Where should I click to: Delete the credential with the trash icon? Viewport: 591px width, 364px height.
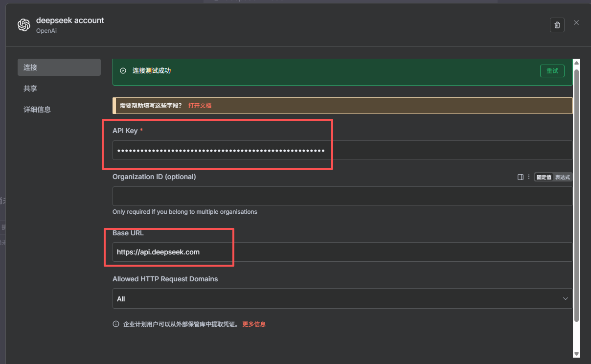pos(557,25)
